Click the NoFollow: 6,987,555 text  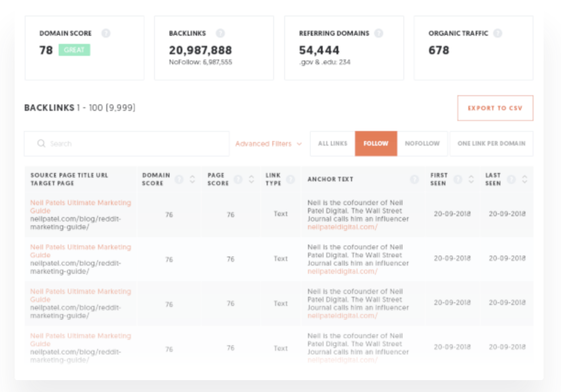(200, 62)
